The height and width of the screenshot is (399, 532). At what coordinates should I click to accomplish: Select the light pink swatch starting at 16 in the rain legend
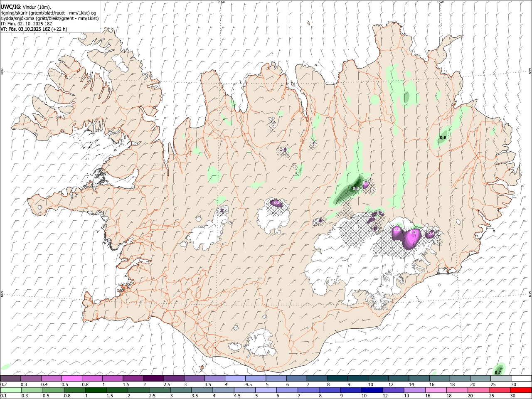436,390
